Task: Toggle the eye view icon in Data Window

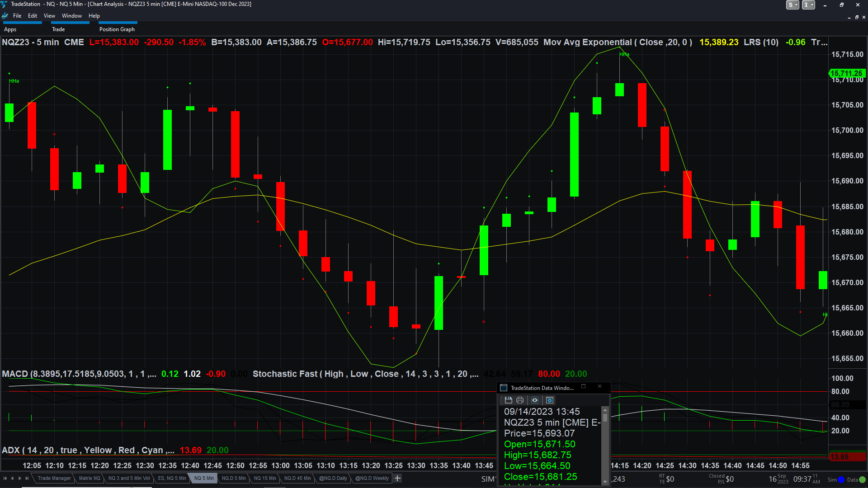Action: 535,400
